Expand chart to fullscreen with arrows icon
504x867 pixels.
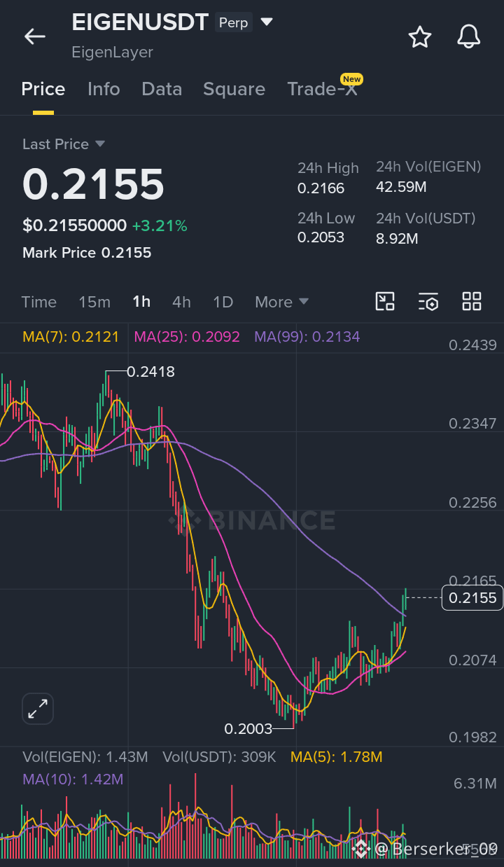pyautogui.click(x=37, y=709)
